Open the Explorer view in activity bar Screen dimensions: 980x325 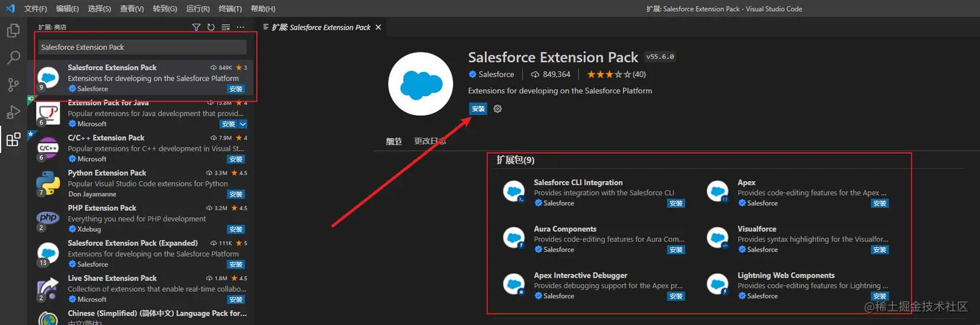click(13, 30)
